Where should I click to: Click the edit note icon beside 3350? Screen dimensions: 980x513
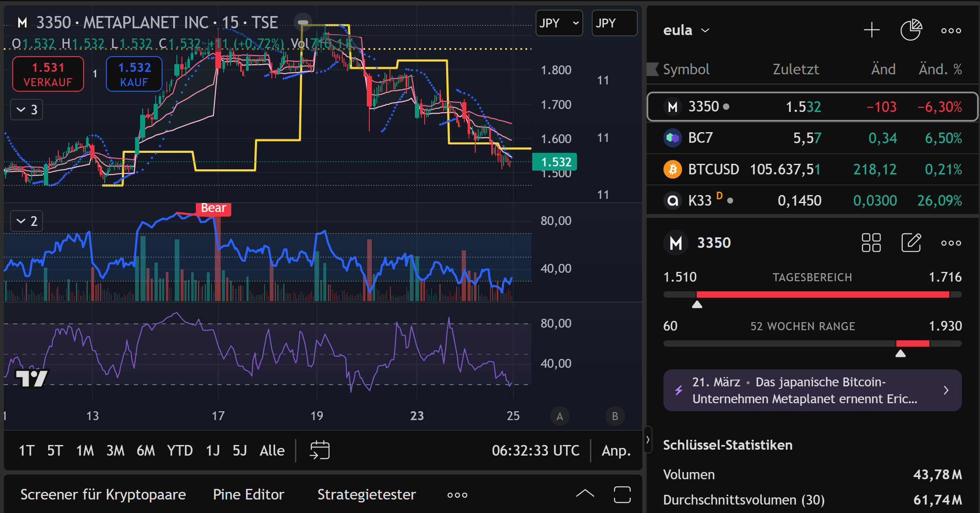coord(911,242)
